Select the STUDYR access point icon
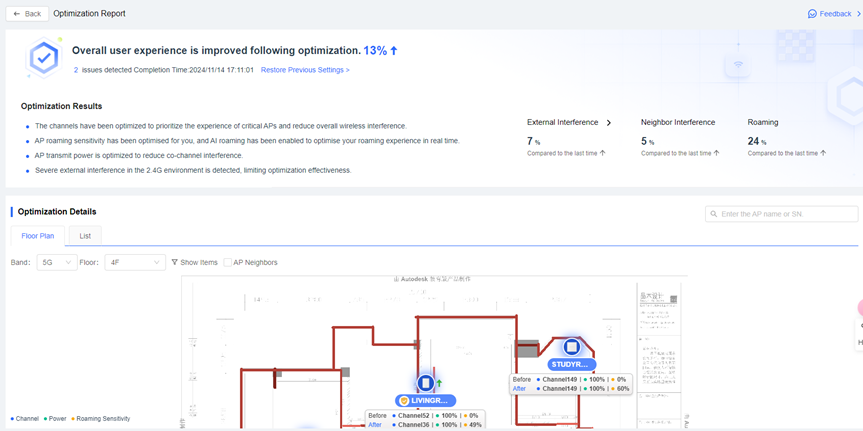863x431 pixels. coord(572,347)
